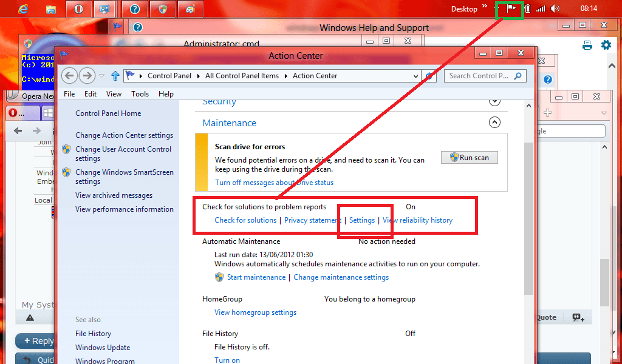622x364 pixels.
Task: Click Action Center vertical scrollbar thumb
Action: tap(528, 218)
